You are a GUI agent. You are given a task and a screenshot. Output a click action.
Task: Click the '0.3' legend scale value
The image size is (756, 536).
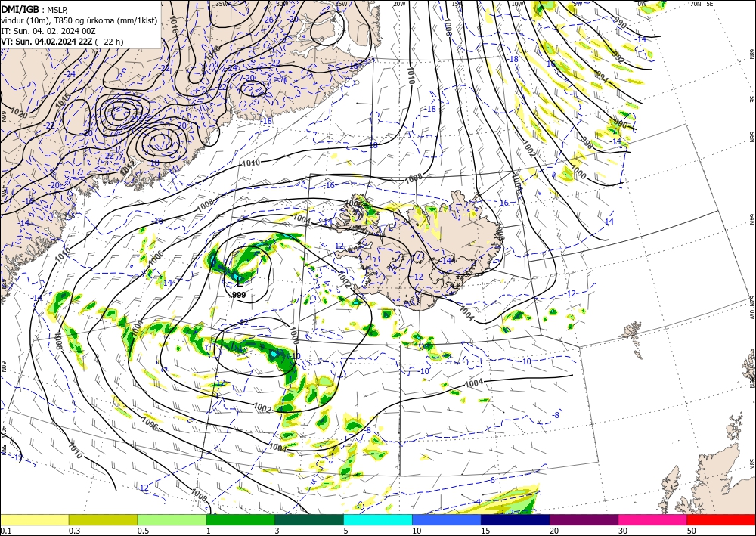tap(74, 531)
